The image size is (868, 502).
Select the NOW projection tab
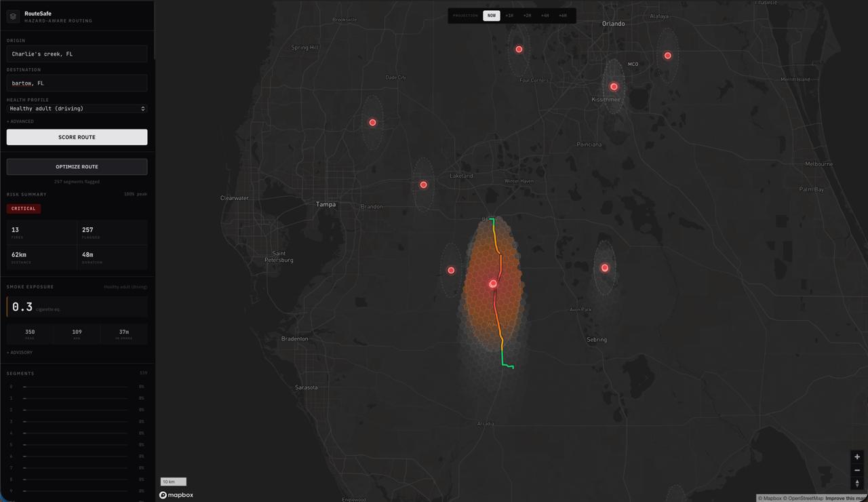492,16
